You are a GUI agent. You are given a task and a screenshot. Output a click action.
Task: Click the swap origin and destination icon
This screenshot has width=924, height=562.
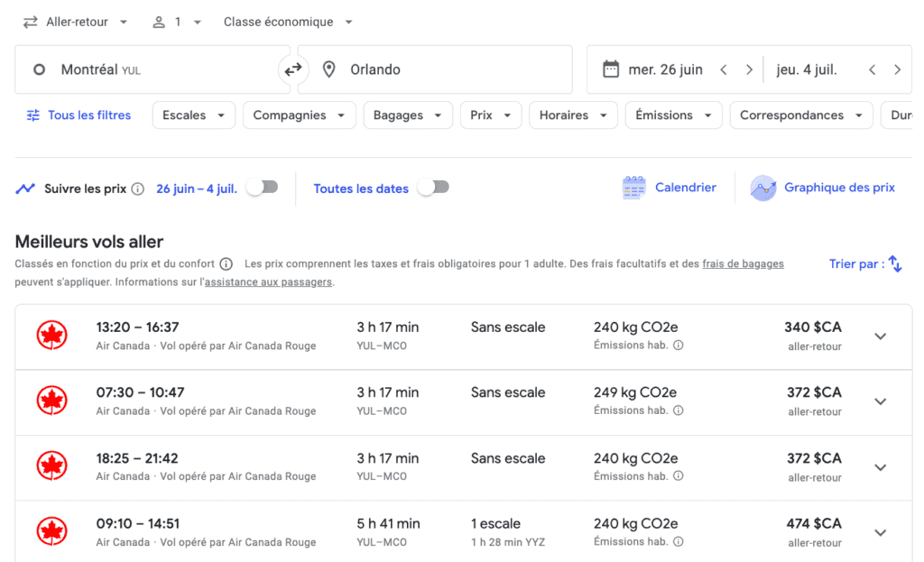pyautogui.click(x=293, y=69)
